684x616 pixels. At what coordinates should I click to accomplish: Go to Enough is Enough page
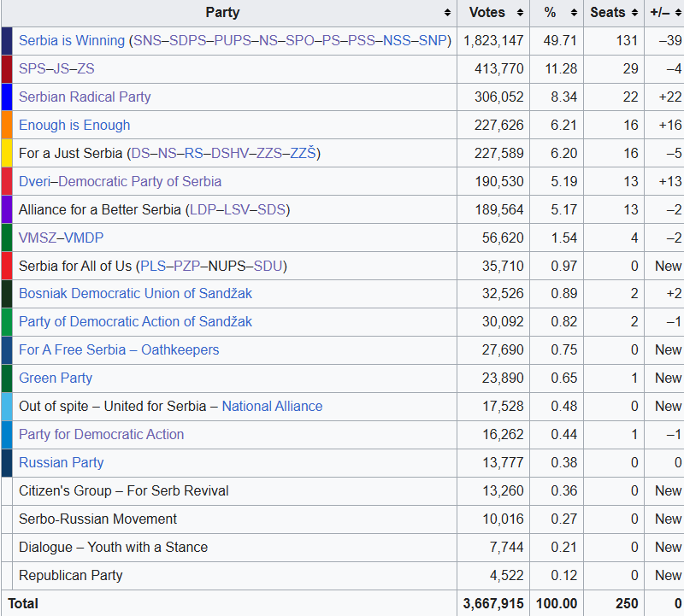74,126
